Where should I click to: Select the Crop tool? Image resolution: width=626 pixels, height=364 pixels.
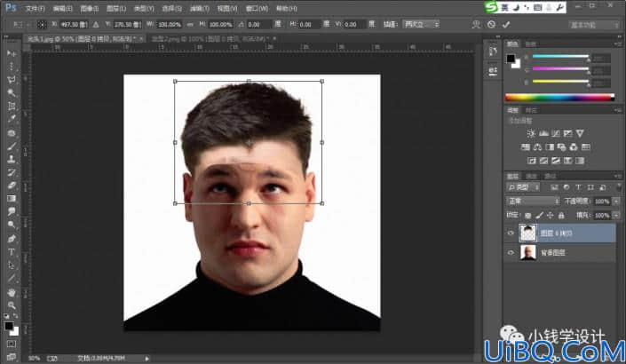12,107
